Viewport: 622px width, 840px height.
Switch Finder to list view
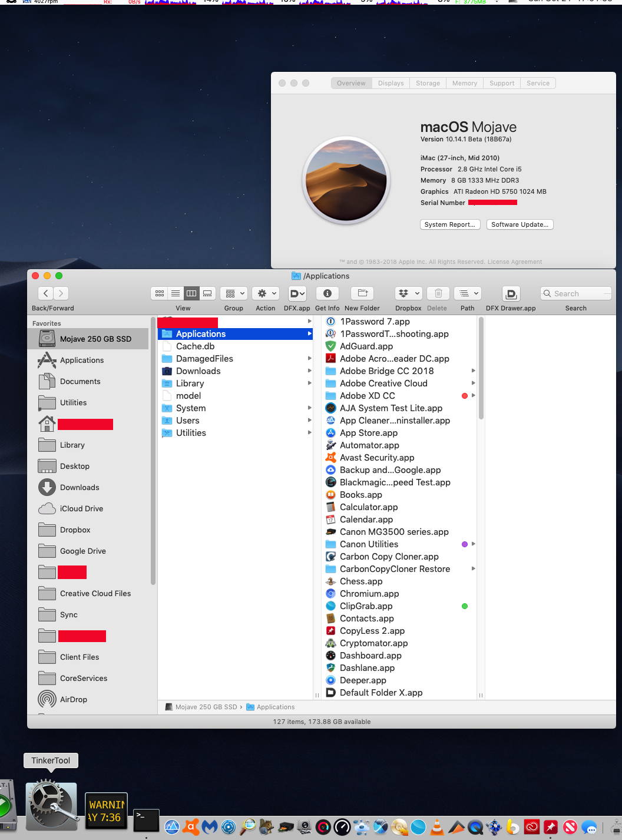pos(176,293)
